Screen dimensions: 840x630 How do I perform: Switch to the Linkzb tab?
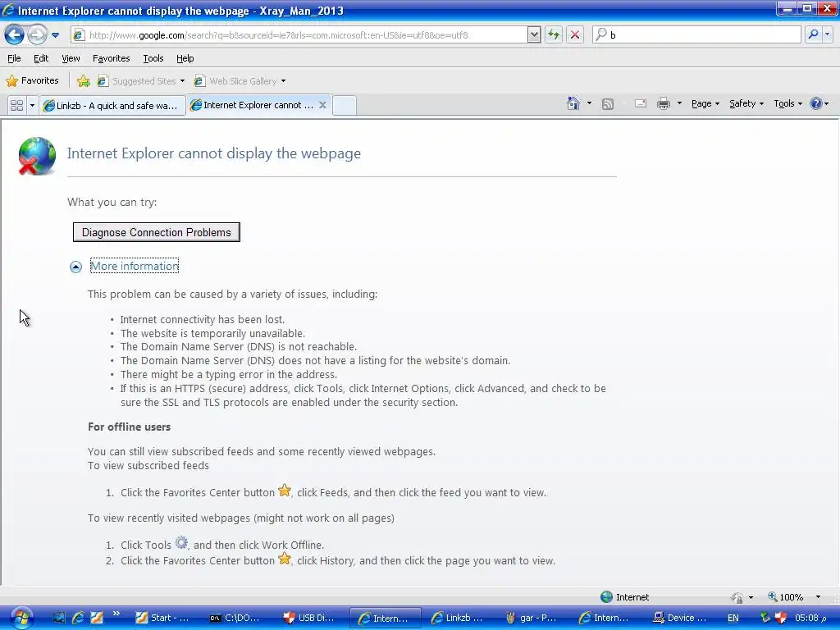coord(112,106)
